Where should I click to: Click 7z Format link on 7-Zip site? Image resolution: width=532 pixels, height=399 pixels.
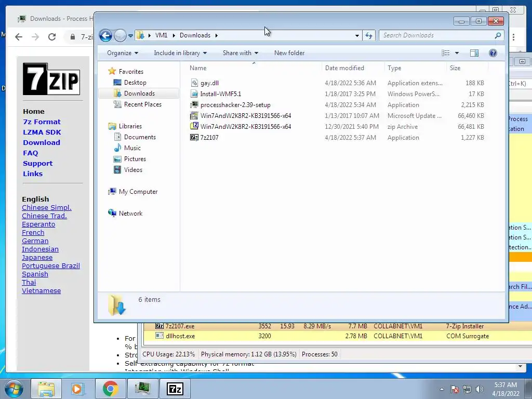coord(42,122)
